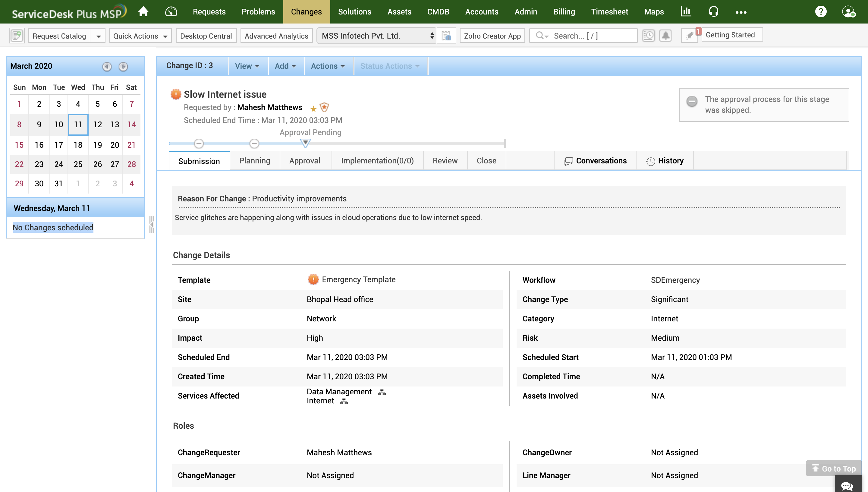Image resolution: width=868 pixels, height=492 pixels.
Task: Click the headset support icon
Action: (x=713, y=11)
